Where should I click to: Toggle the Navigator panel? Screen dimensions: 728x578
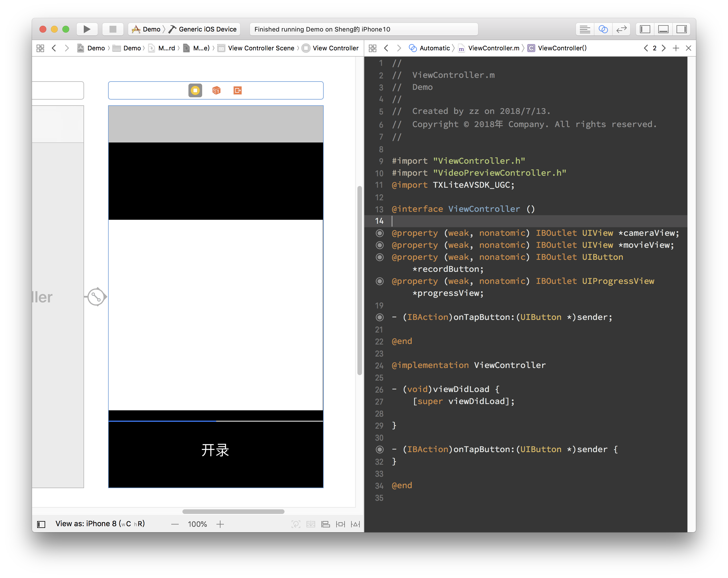click(x=645, y=29)
